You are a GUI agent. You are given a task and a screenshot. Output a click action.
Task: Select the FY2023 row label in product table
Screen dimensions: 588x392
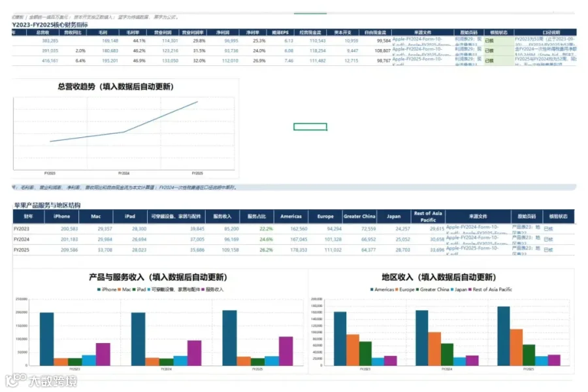[22, 229]
